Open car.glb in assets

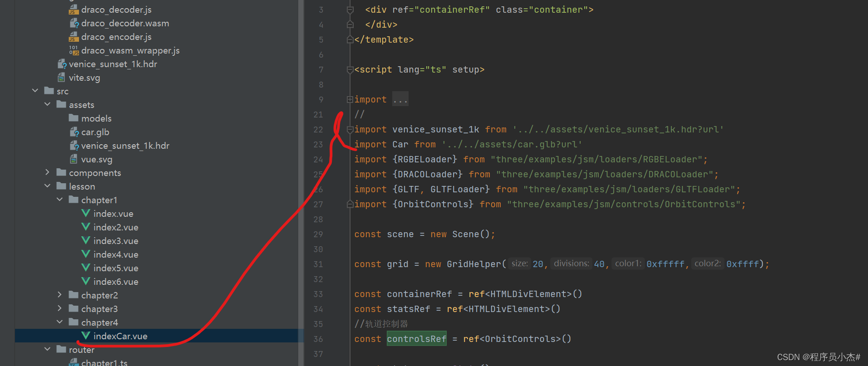coord(95,132)
